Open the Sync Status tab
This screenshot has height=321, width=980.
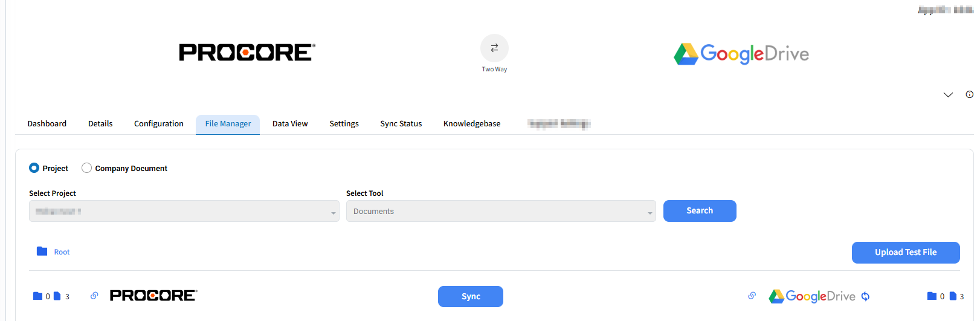click(401, 124)
